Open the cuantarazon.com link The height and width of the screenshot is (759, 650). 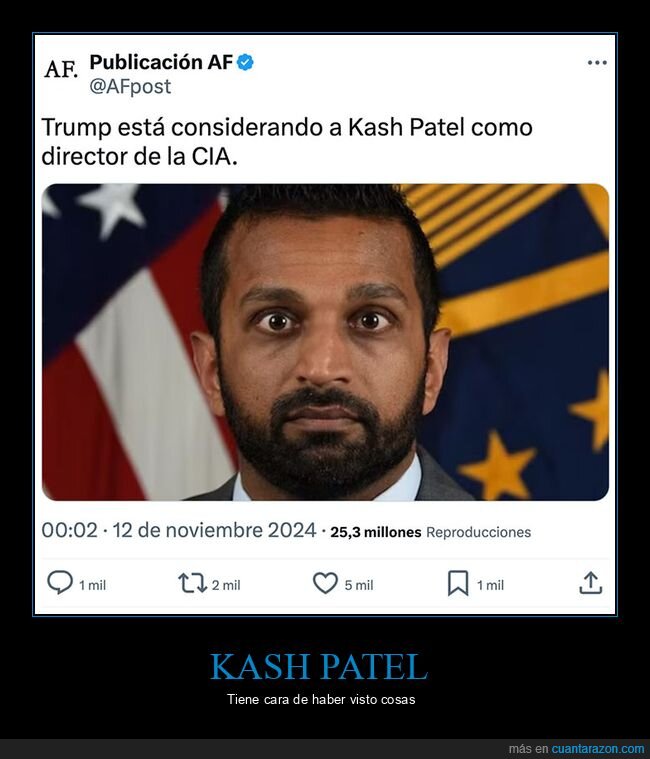(x=598, y=749)
